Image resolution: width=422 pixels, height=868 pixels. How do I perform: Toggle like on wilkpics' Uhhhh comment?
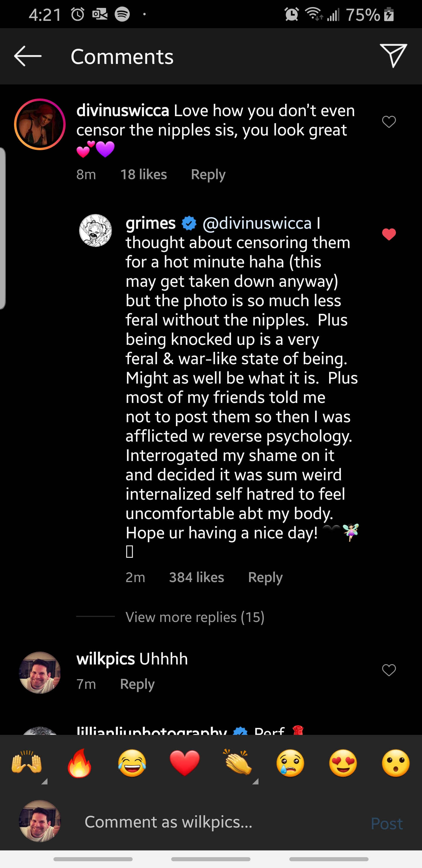389,670
